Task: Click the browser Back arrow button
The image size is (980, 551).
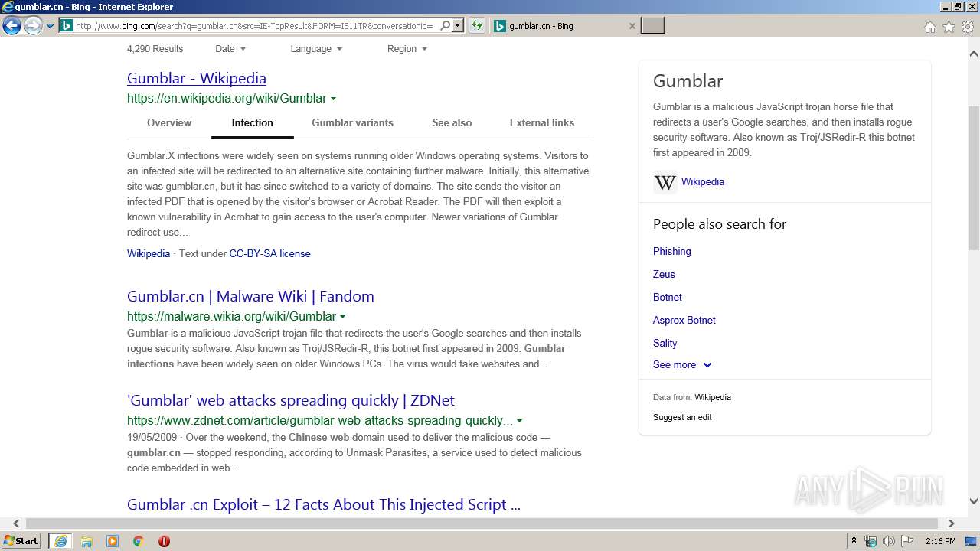Action: tap(11, 26)
